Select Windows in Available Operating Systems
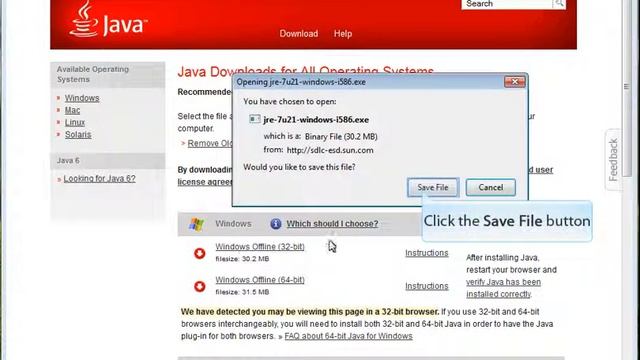Viewport: 640px width, 360px height. coord(82,98)
